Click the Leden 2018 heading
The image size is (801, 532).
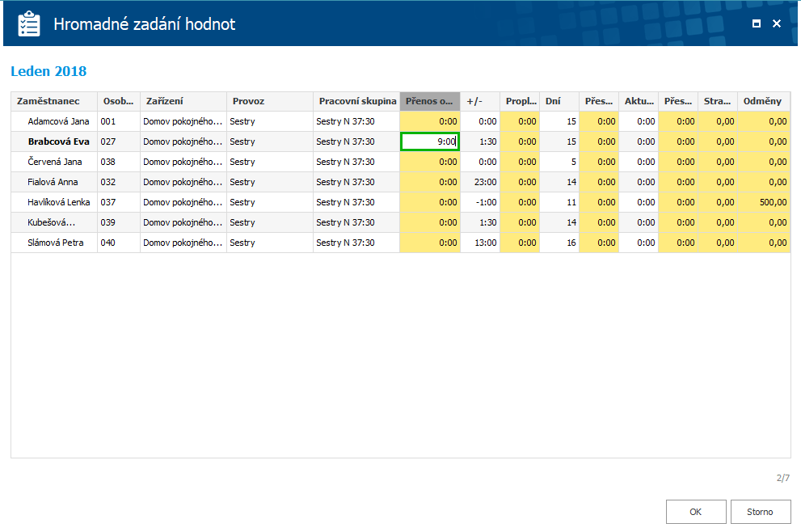click(48, 71)
